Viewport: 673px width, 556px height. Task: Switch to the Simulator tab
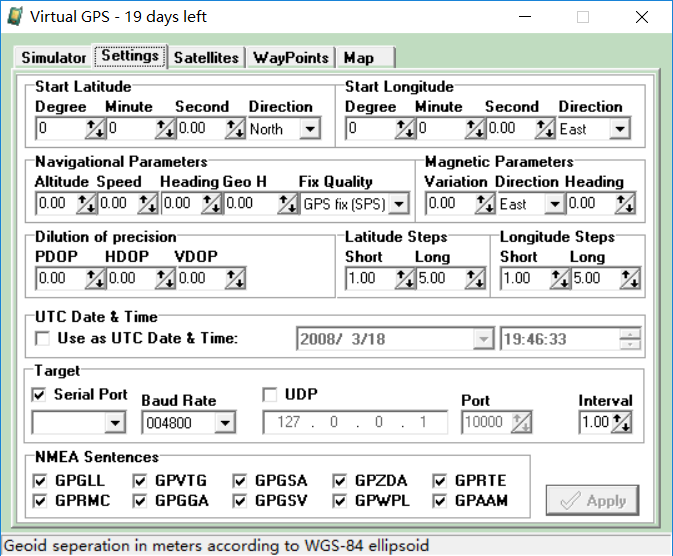pyautogui.click(x=53, y=58)
